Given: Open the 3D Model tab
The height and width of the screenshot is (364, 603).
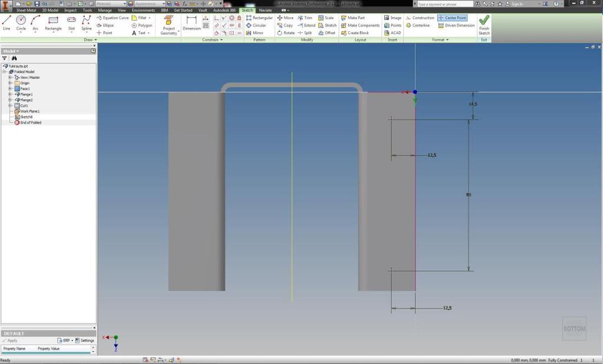Looking at the screenshot, I should click(50, 11).
